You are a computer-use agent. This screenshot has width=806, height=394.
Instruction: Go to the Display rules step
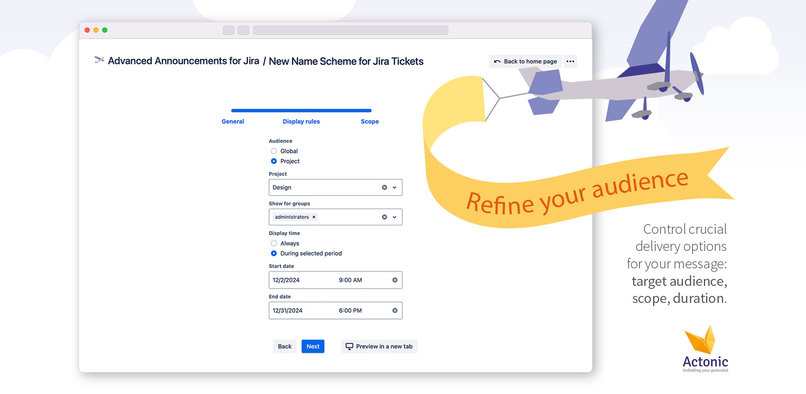pos(301,122)
